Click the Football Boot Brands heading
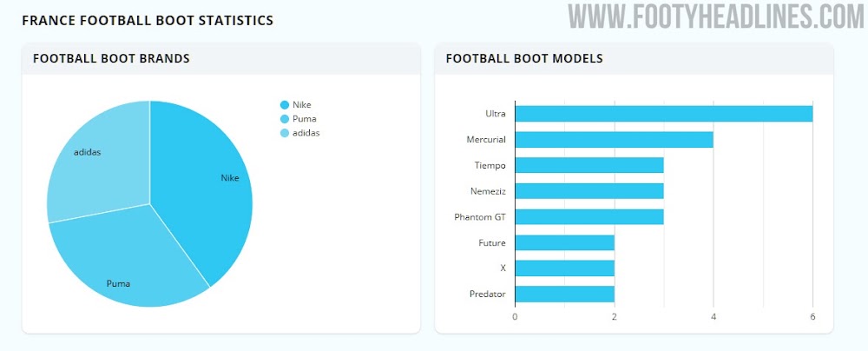Viewport: 868px width, 351px height. pos(111,59)
